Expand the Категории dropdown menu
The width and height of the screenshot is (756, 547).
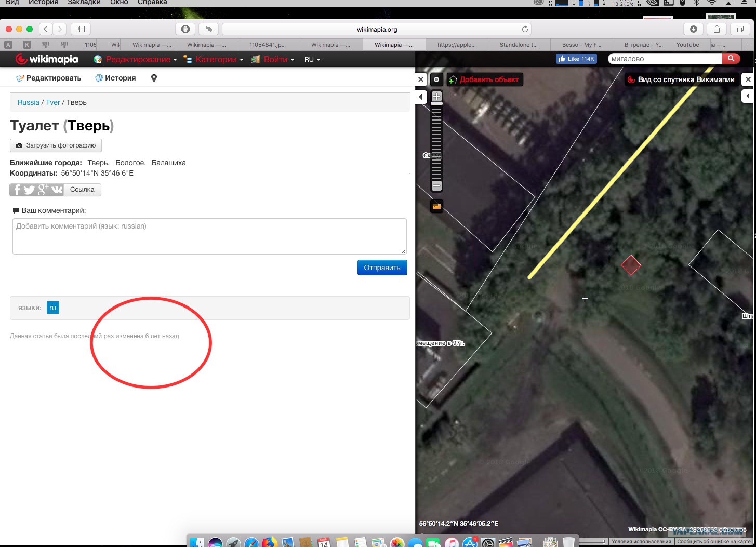click(x=214, y=59)
